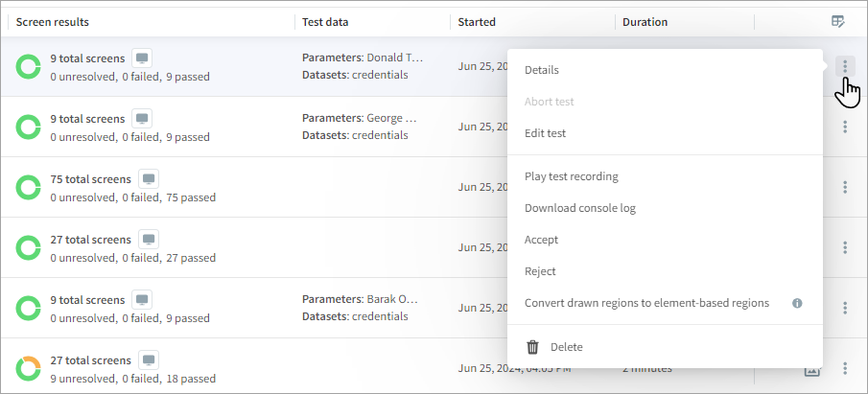Click the monitor icon on the Donald parameters row
The width and height of the screenshot is (868, 394).
142,58
